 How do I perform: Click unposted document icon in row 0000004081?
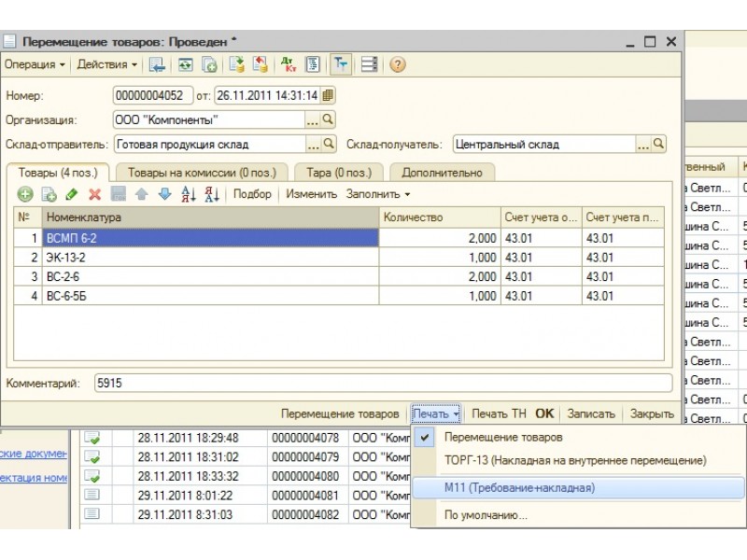92,496
